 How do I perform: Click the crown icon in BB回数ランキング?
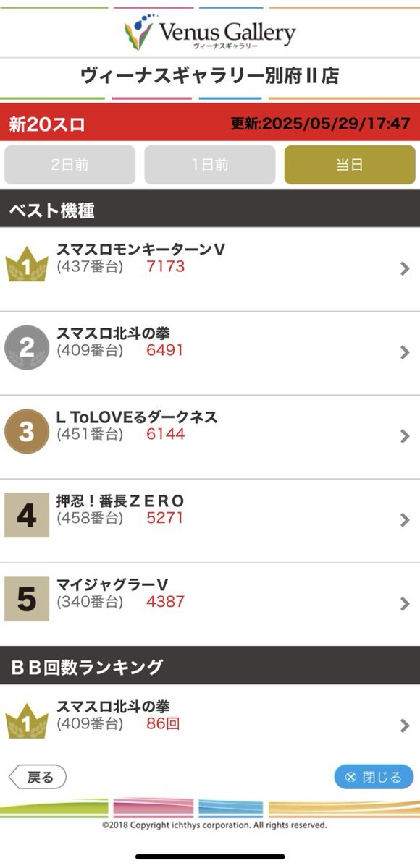pos(27,721)
